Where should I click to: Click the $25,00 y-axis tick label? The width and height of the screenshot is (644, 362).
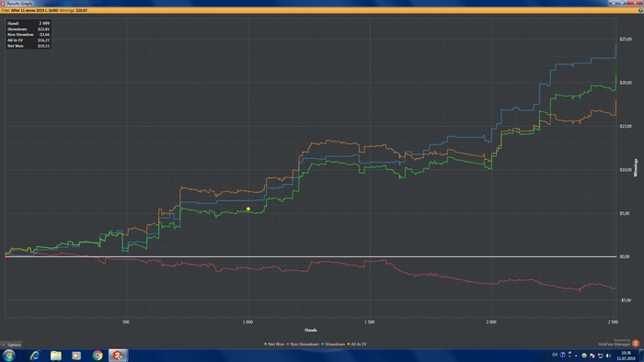pyautogui.click(x=626, y=39)
